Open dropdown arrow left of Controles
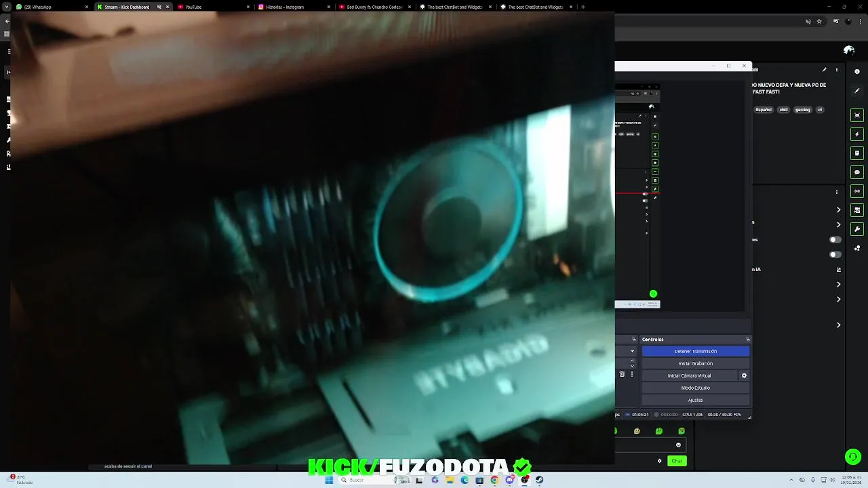Viewport: 868px width, 488px height. click(x=633, y=351)
